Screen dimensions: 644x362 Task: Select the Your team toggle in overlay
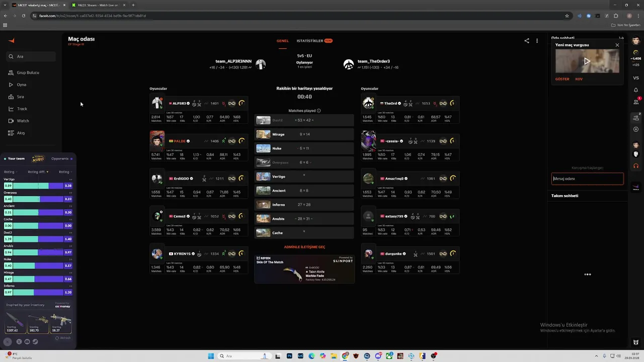(15, 159)
